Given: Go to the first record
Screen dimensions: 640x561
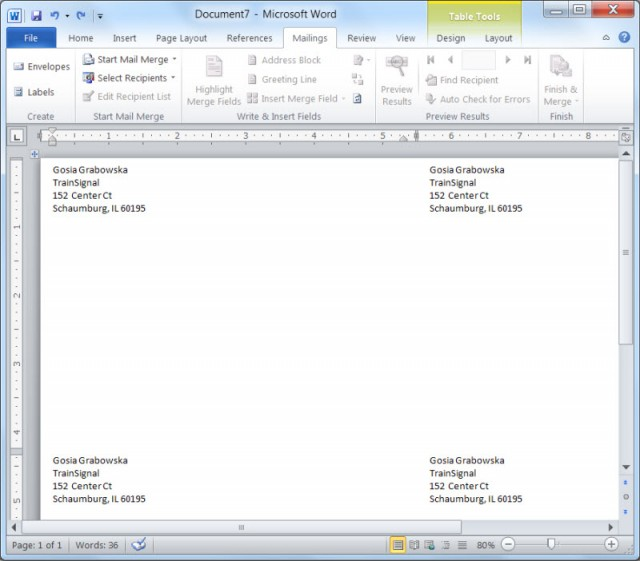Looking at the screenshot, I should (431, 60).
